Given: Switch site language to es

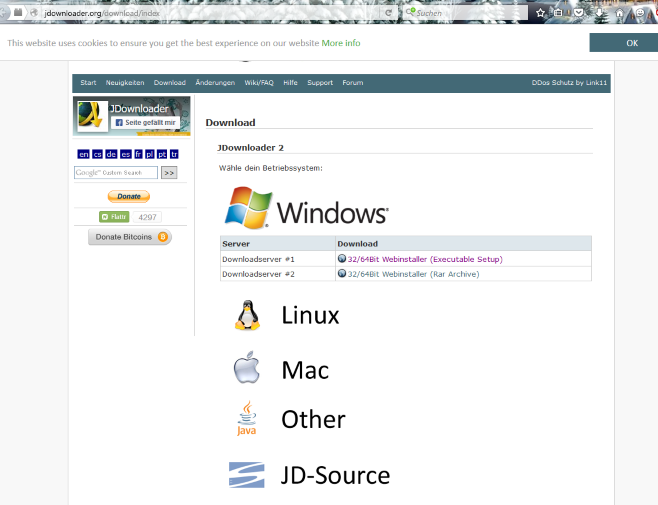Looking at the screenshot, I should (125, 154).
